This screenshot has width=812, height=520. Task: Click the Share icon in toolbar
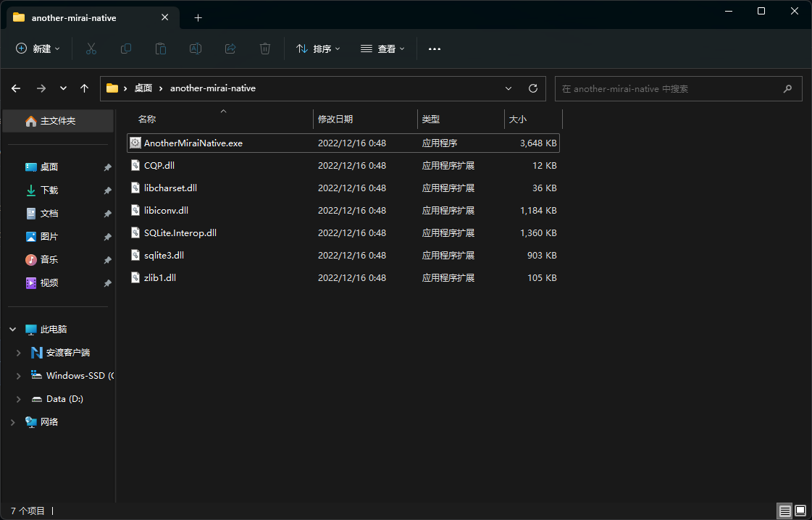(230, 49)
